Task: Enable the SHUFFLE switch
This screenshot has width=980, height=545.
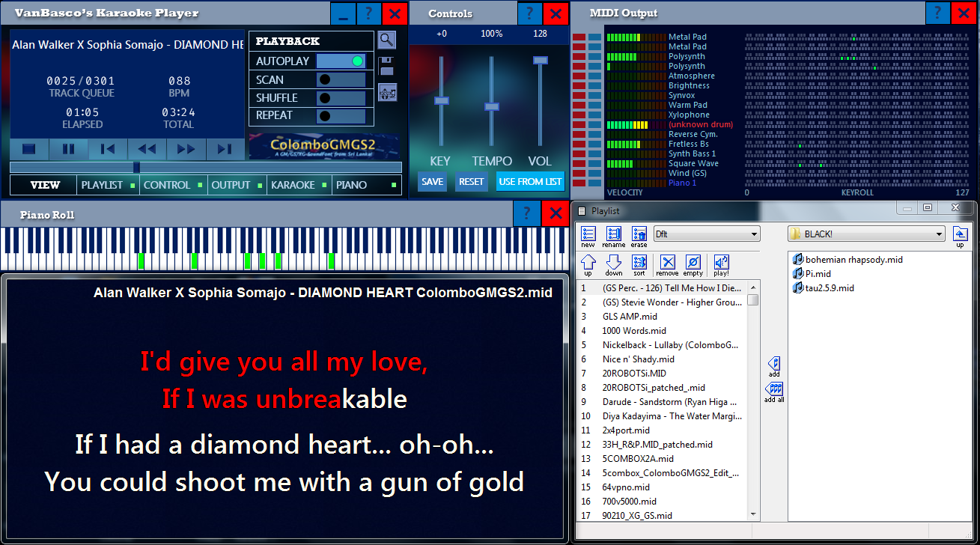Action: pos(341,97)
